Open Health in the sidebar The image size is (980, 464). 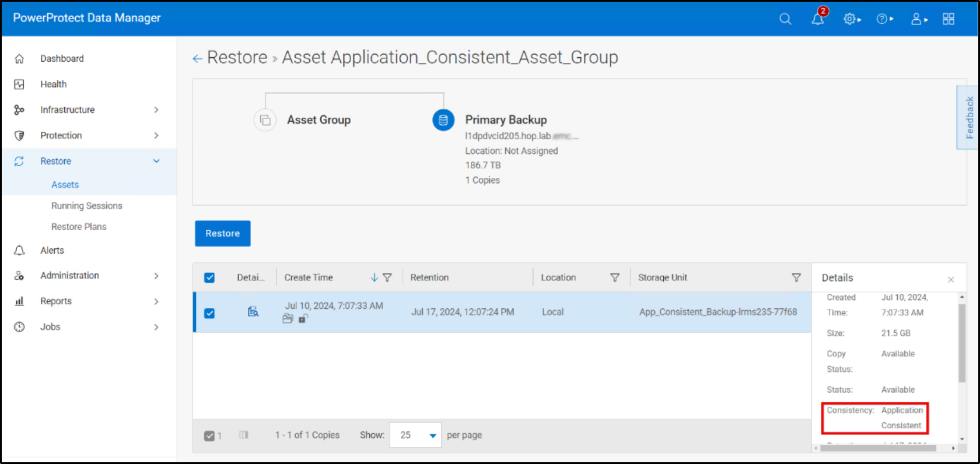coord(54,84)
